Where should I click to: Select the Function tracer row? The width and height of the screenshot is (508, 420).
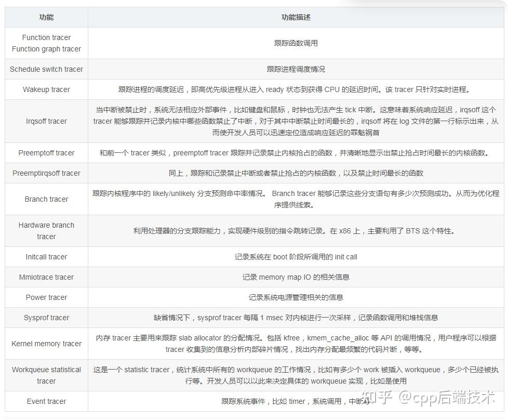46,43
